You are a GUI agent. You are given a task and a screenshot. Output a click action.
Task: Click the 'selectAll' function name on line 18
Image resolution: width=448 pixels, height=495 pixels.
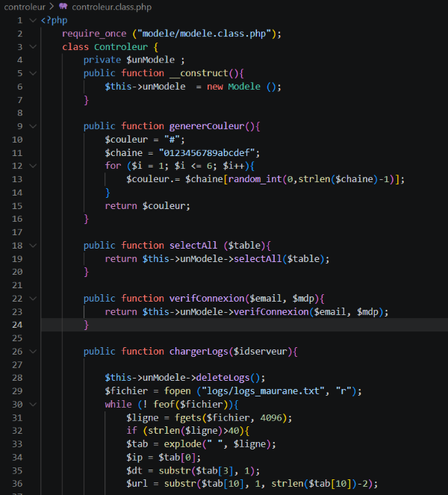(x=193, y=246)
